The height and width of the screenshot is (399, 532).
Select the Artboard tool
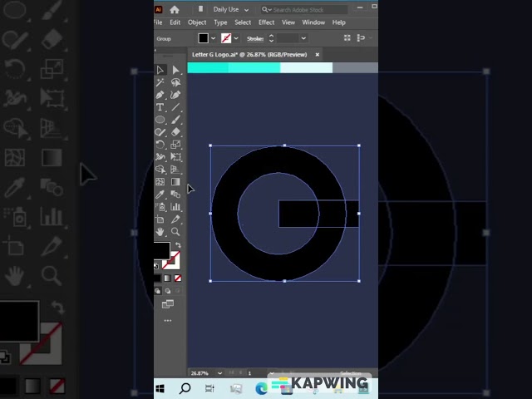[160, 219]
